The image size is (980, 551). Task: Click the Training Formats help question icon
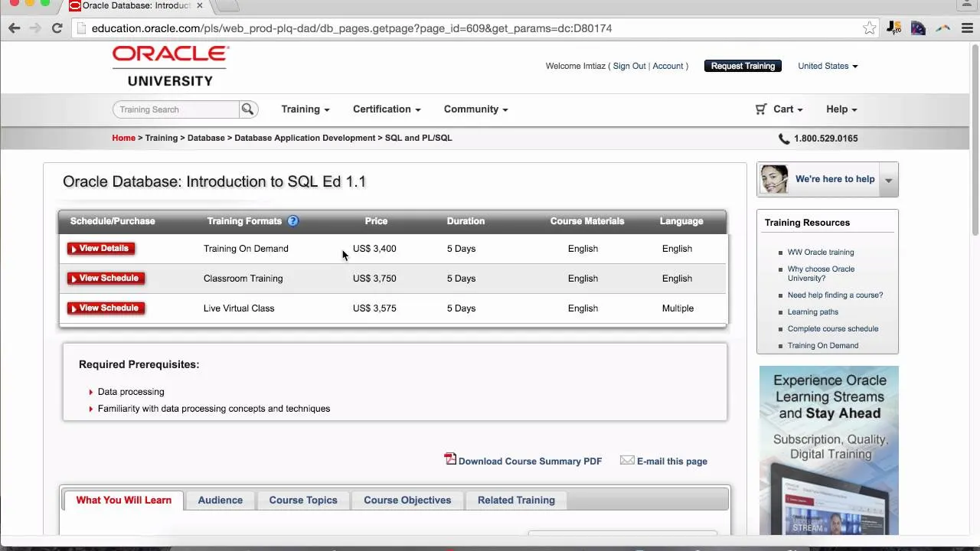[292, 221]
